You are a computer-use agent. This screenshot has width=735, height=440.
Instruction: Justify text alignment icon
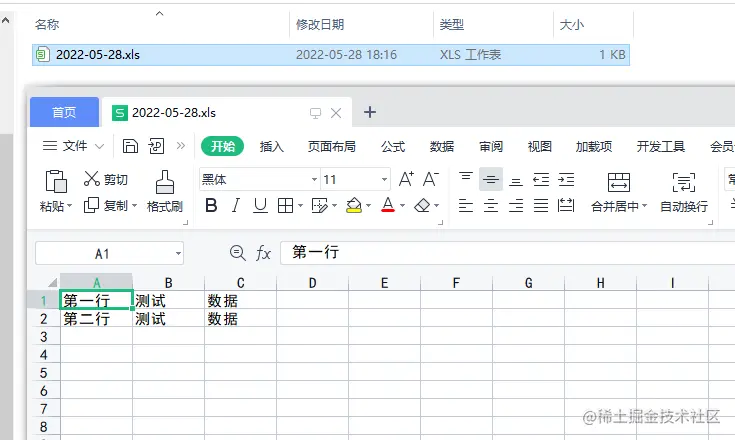pos(541,205)
